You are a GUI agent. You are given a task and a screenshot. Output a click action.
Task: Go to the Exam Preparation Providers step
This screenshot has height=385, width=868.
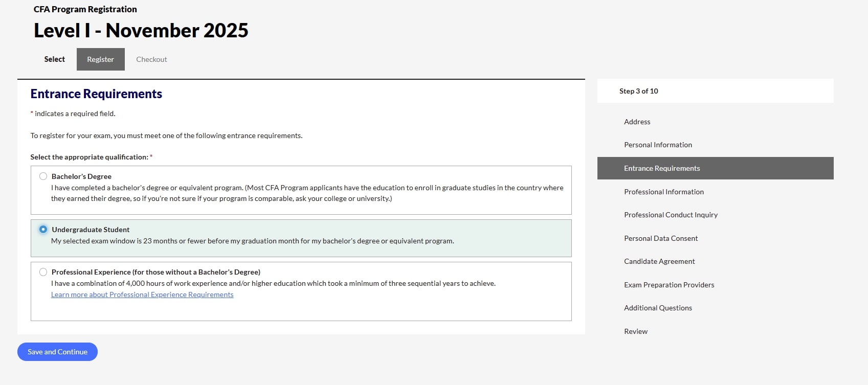(669, 285)
